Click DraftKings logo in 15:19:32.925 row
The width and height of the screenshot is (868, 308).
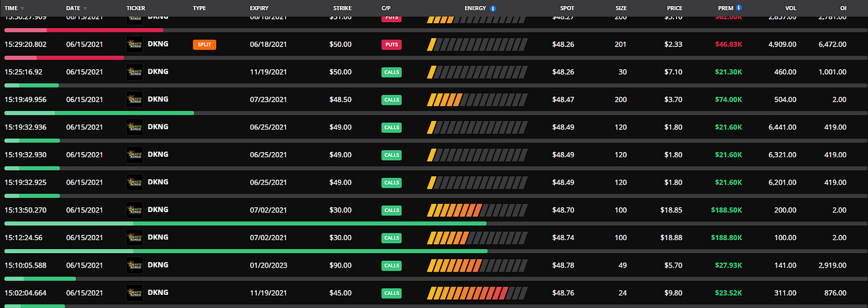tap(135, 182)
